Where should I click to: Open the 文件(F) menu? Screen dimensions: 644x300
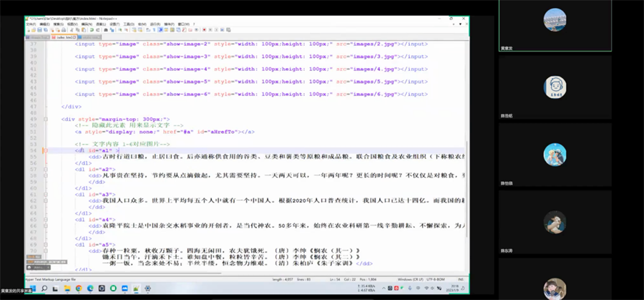pos(31,24)
